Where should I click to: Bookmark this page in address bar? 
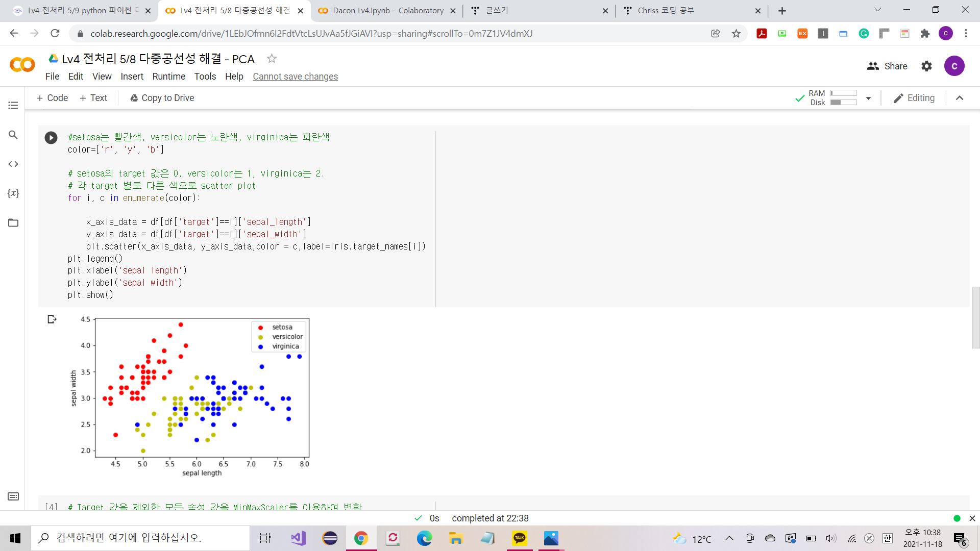736,34
